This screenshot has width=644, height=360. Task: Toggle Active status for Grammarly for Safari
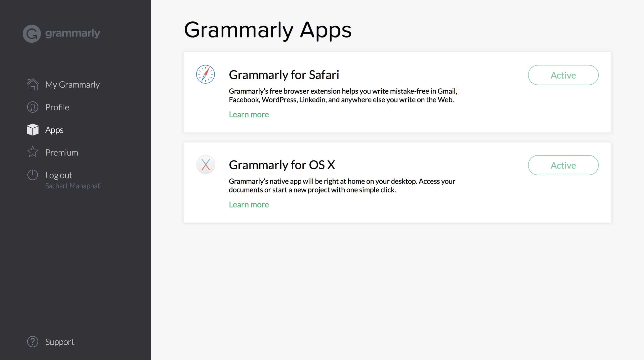(563, 75)
